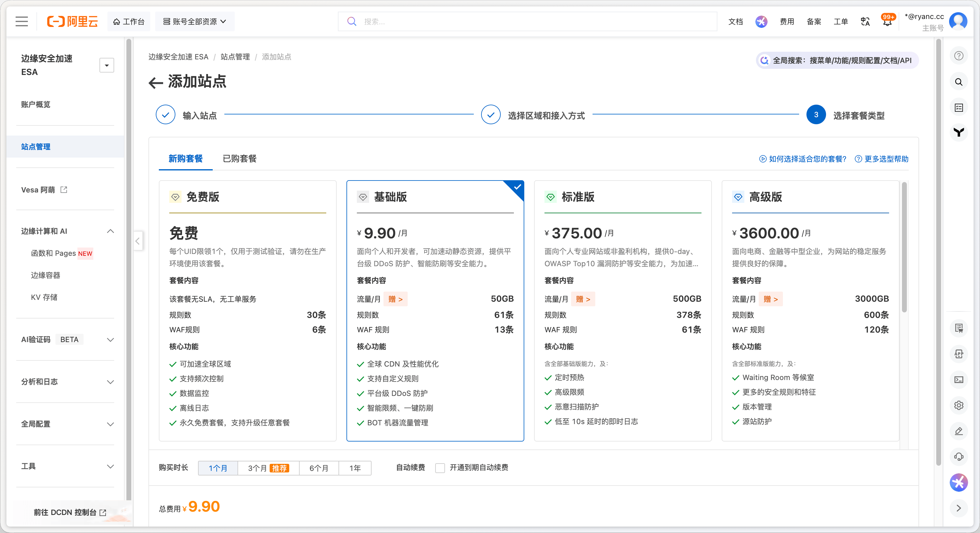980x533 pixels.
Task: Collapse the left sidebar with arrow handle
Action: (x=138, y=241)
